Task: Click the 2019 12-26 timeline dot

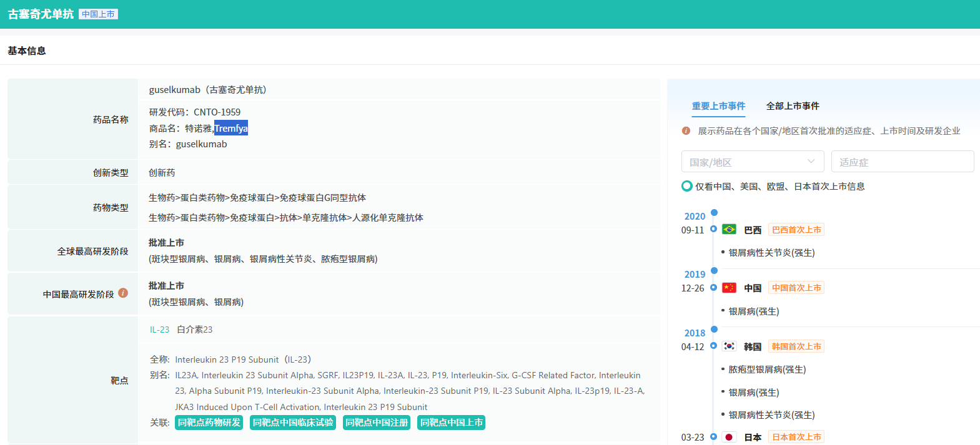Action: [x=713, y=288]
